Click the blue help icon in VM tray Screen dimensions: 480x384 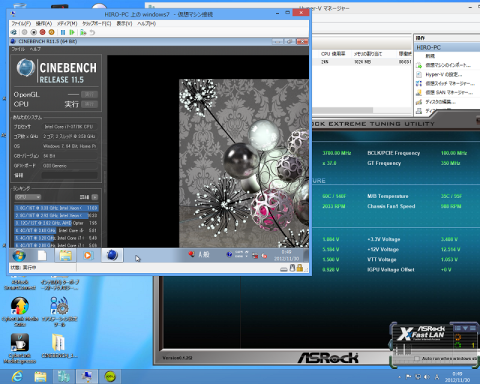tap(229, 254)
